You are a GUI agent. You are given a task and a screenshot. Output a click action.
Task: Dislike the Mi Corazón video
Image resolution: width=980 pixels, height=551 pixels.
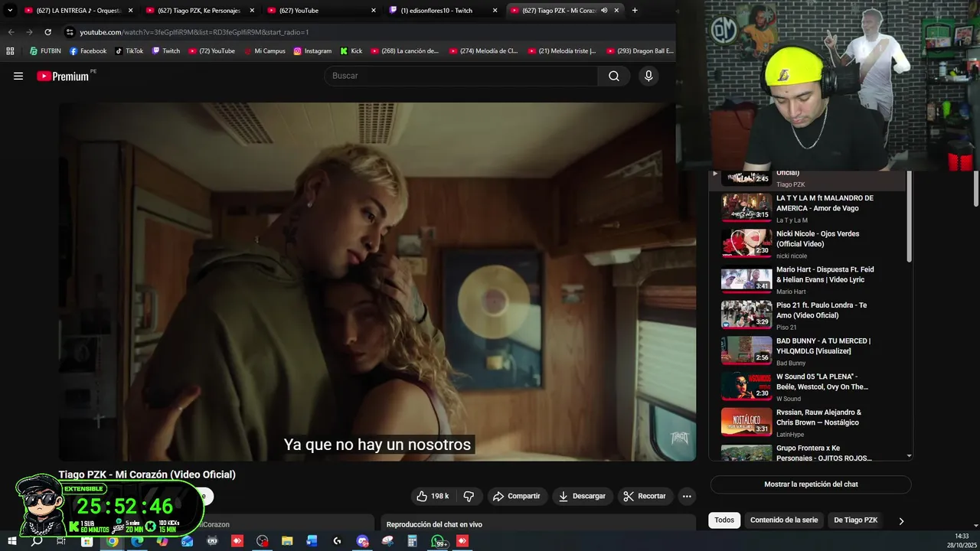469,496
